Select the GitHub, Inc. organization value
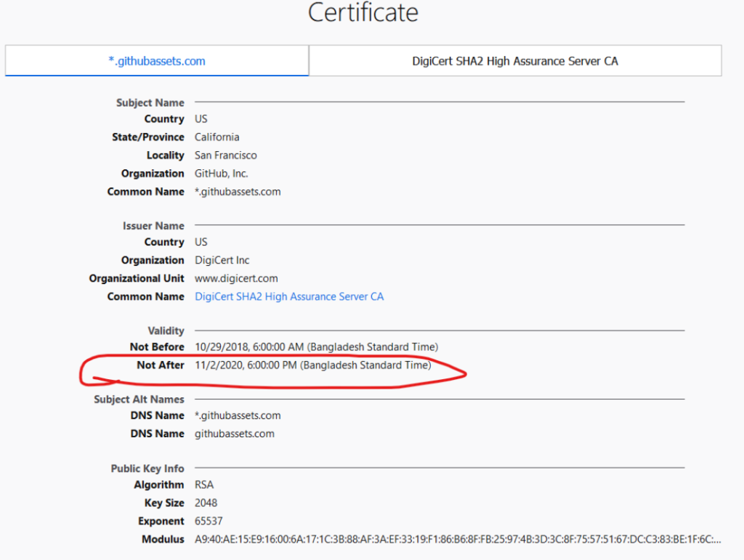744x560 pixels. [x=222, y=174]
